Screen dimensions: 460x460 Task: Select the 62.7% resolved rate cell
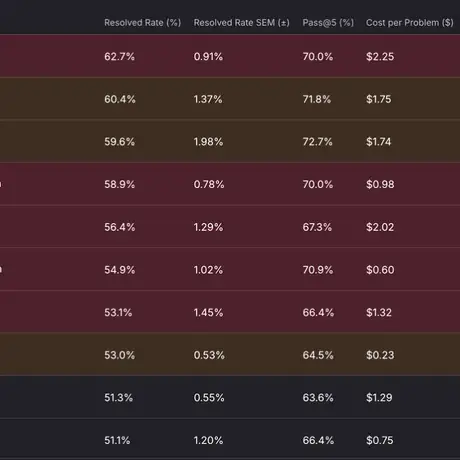119,56
